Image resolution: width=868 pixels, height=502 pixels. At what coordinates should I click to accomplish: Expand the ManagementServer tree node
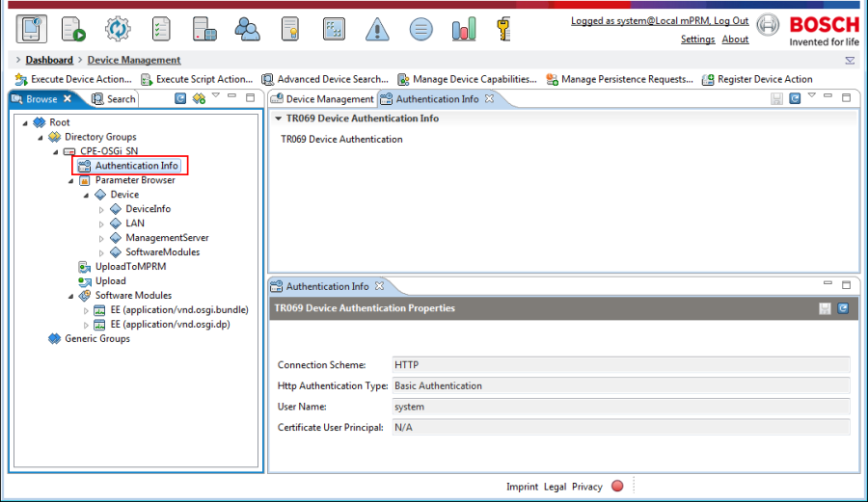click(101, 238)
